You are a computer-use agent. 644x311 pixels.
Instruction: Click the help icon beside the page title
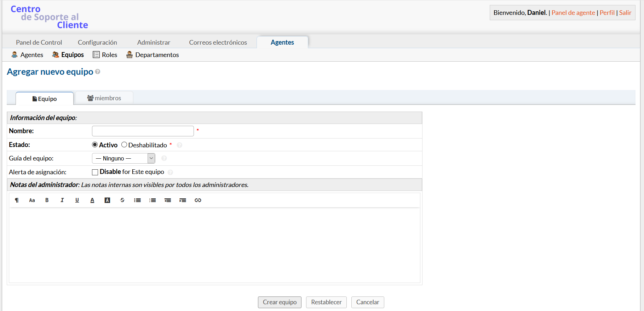(98, 72)
